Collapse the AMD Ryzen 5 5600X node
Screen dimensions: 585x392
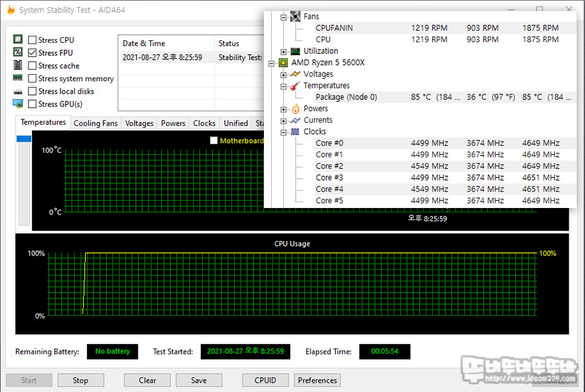pyautogui.click(x=272, y=64)
